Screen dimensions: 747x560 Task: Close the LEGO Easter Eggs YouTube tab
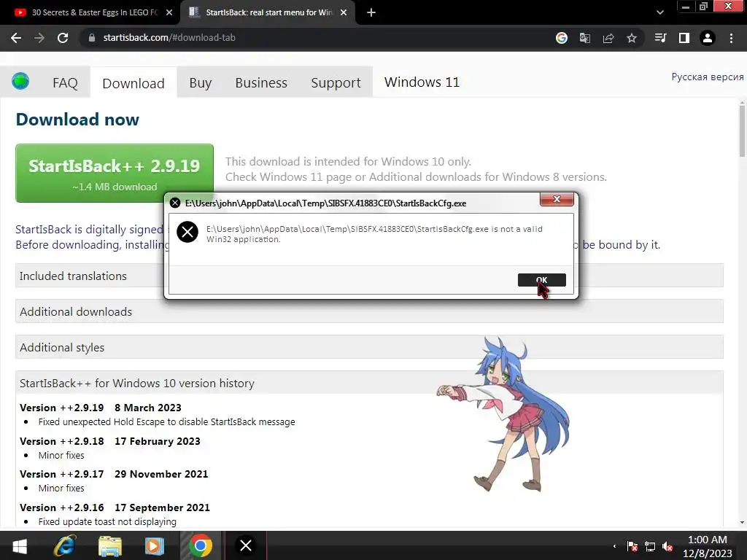tap(169, 13)
